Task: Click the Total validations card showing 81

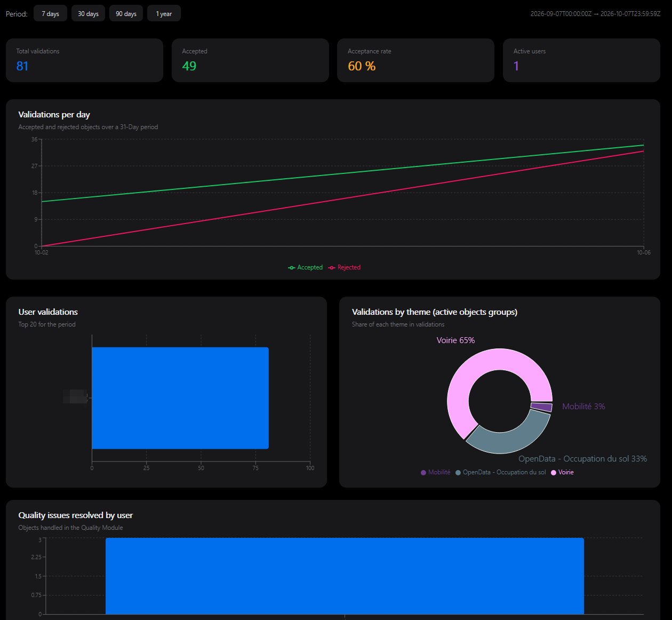Action: pos(84,60)
